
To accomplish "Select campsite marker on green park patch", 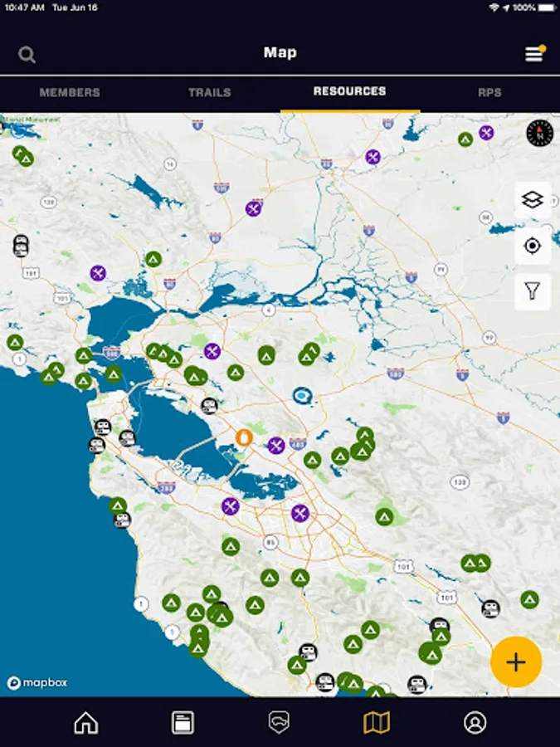I will coord(384,517).
